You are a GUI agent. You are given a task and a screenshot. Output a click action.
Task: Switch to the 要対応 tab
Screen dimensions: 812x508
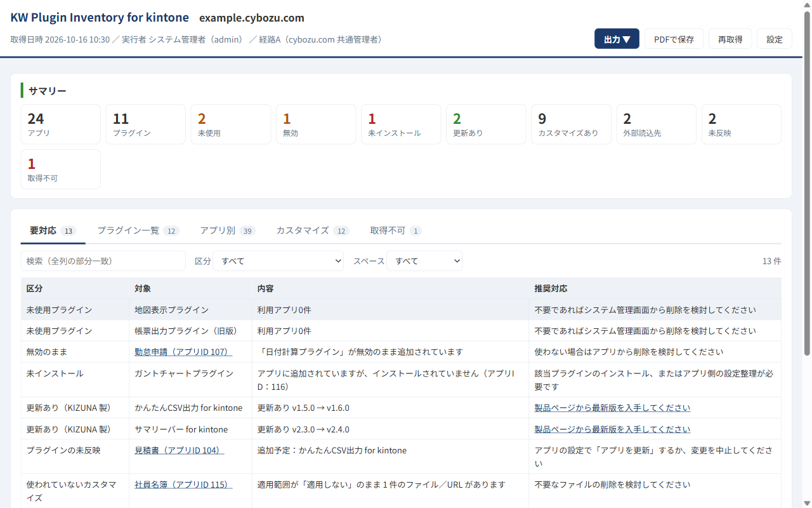click(53, 231)
